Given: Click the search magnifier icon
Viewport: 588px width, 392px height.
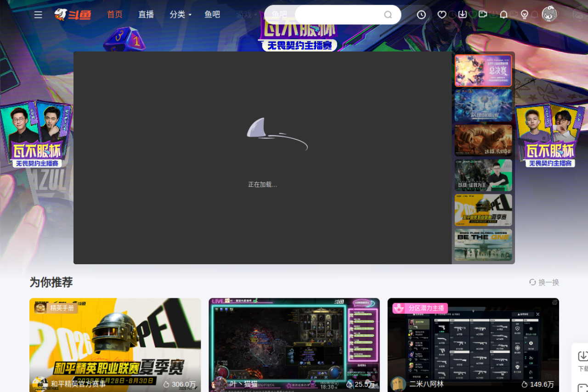Looking at the screenshot, I should pyautogui.click(x=388, y=15).
